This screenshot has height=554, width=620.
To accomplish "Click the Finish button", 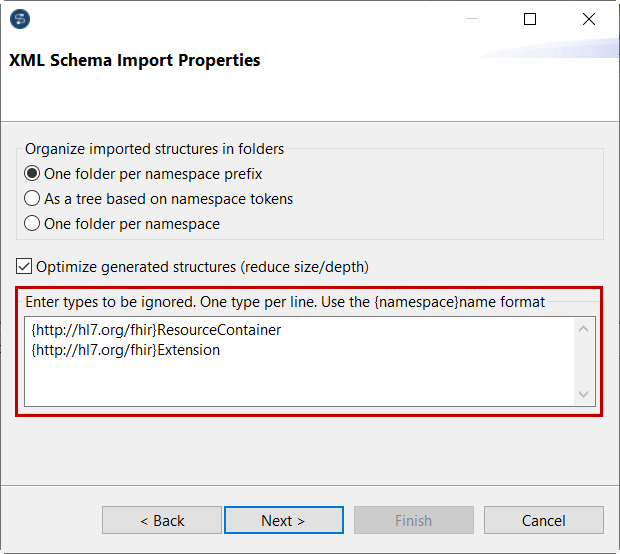I will (413, 520).
